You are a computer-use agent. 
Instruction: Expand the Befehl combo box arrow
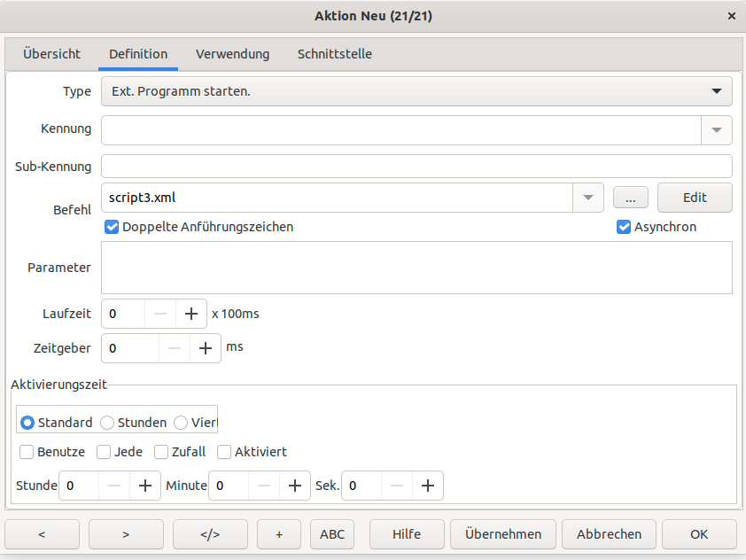click(587, 198)
